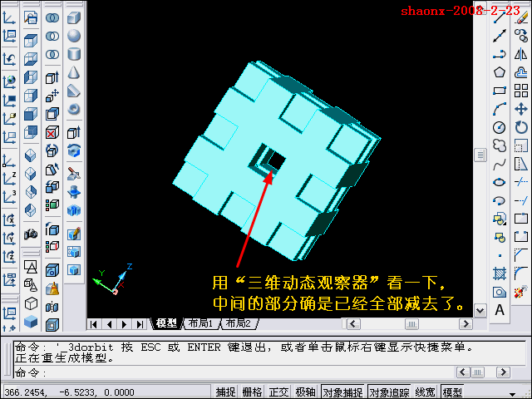Click the Subtract solids icon
Image resolution: width=532 pixels, height=399 pixels.
52,36
